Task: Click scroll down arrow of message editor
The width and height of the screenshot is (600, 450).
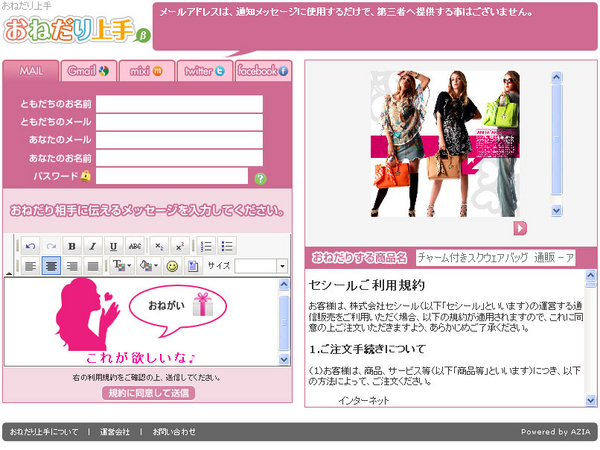Action: coord(284,359)
